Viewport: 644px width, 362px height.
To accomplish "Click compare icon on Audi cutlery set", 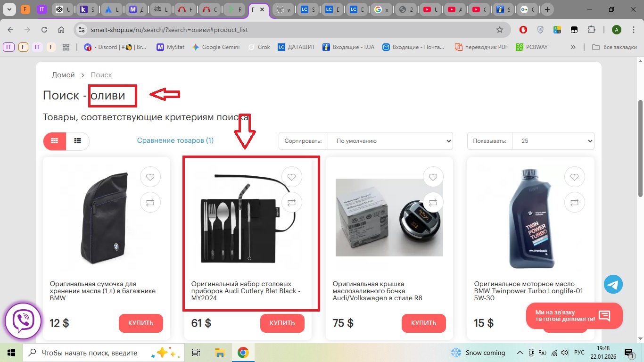I will tap(291, 202).
